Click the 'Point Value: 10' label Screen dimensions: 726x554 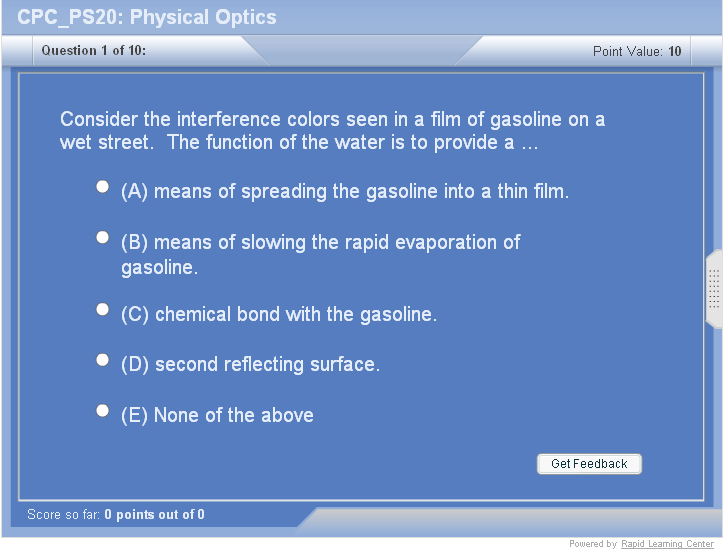637,51
